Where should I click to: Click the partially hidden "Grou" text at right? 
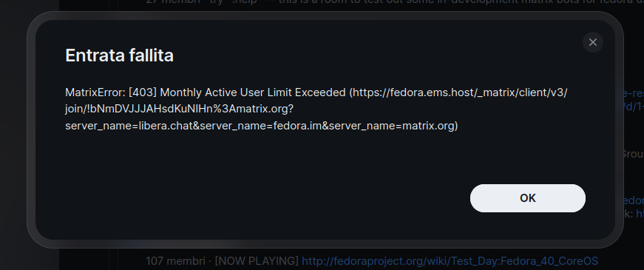632,154
